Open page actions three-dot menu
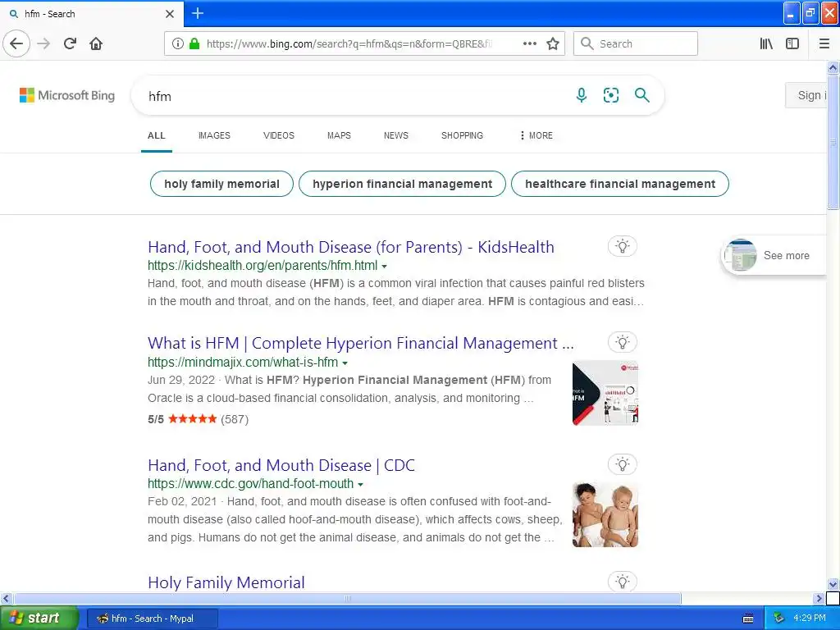840x630 pixels. [x=529, y=43]
